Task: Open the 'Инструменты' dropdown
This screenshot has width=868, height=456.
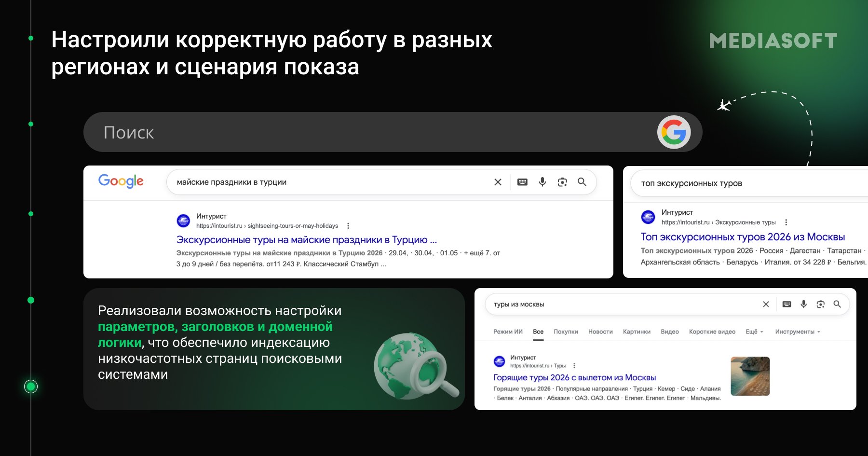Action: (x=798, y=332)
